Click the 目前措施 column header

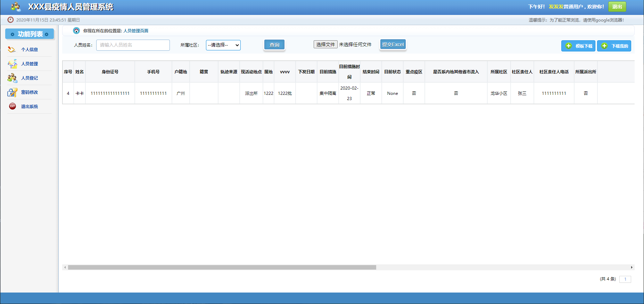(328, 72)
